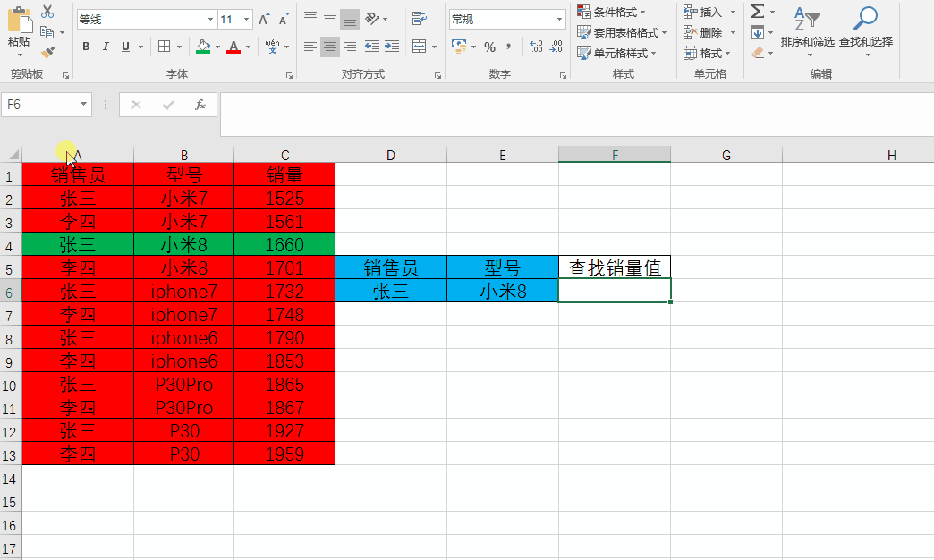Click inside the formula bar
934x560 pixels.
pos(577,115)
